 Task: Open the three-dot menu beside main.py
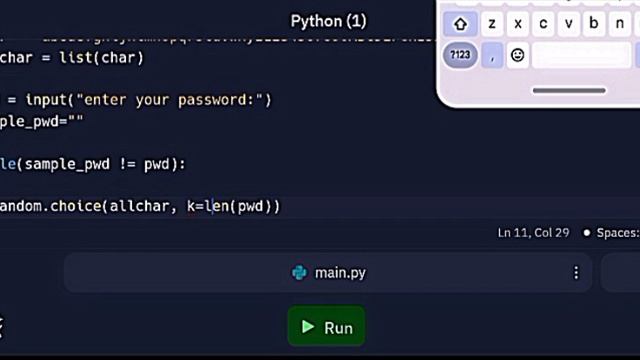point(576,273)
